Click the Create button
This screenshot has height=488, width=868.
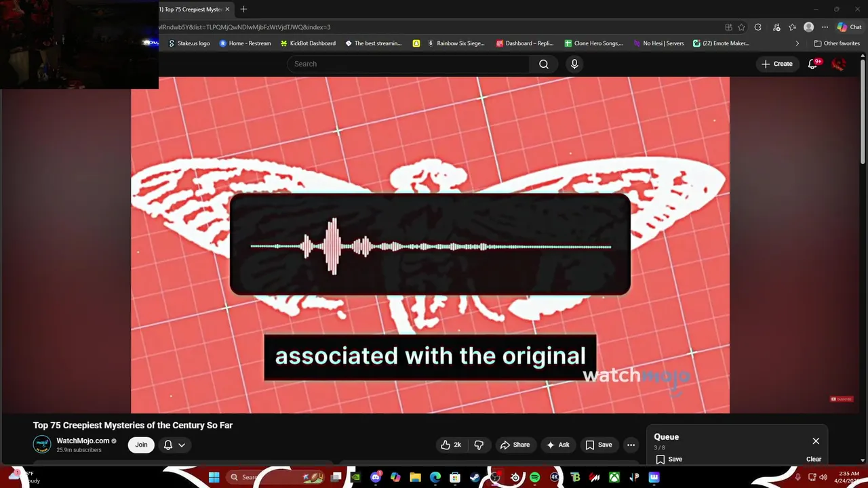point(777,64)
